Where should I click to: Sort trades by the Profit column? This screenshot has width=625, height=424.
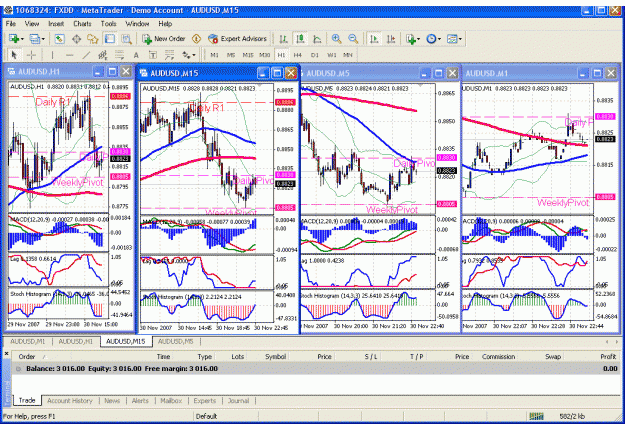(608, 357)
